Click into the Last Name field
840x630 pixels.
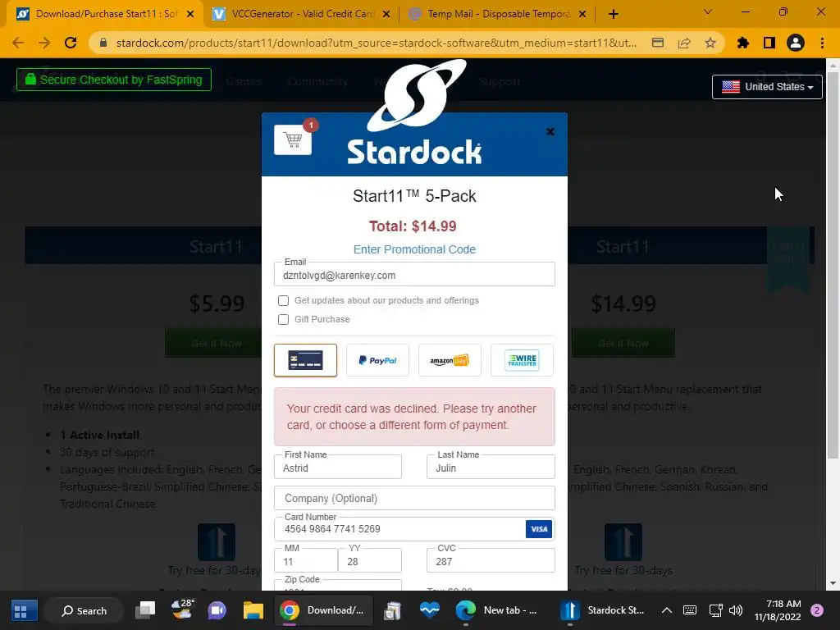click(x=491, y=467)
